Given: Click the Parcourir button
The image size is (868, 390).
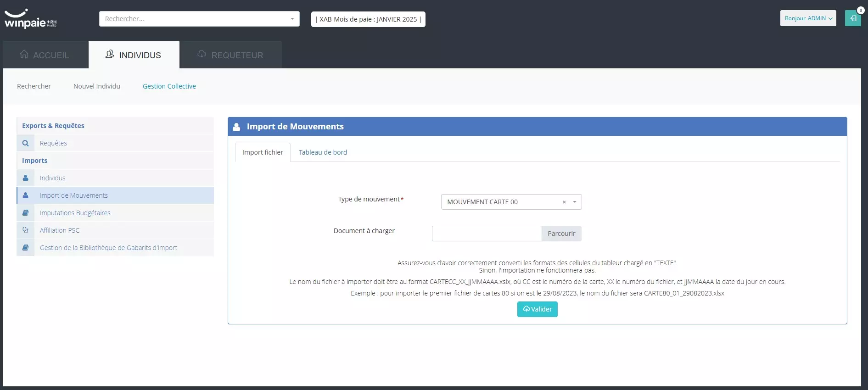Looking at the screenshot, I should pyautogui.click(x=561, y=234).
